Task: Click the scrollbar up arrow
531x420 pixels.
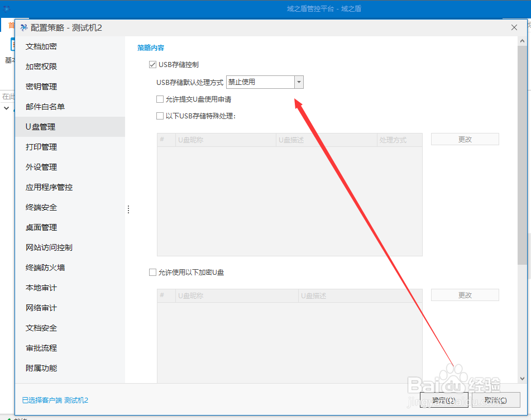Action: [522, 41]
